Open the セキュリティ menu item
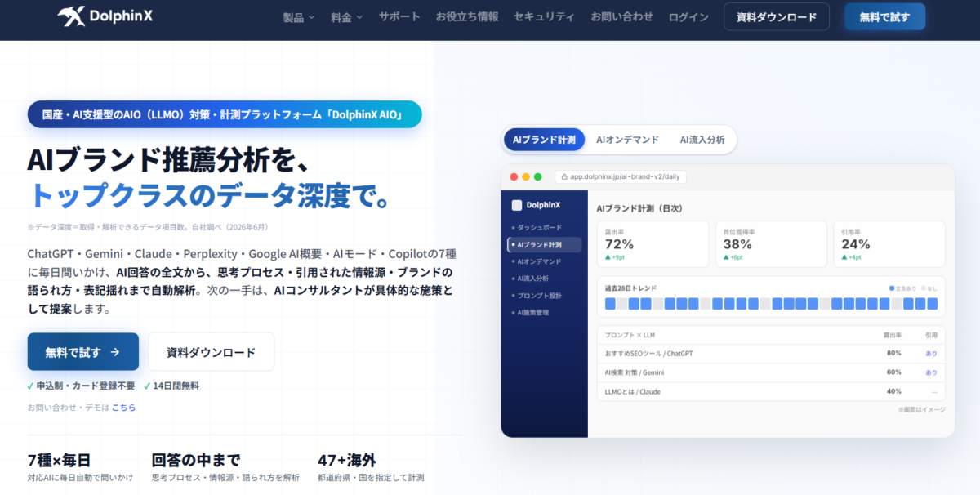The image size is (980, 495). pyautogui.click(x=544, y=16)
